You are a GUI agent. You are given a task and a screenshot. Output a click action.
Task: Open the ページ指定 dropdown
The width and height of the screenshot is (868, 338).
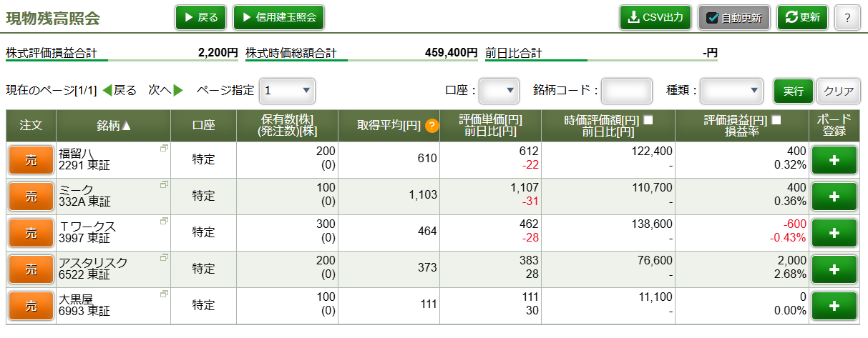[x=287, y=91]
